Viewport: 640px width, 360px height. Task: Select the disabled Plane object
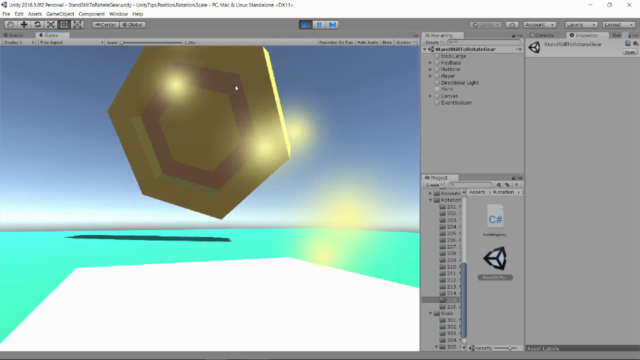(447, 89)
